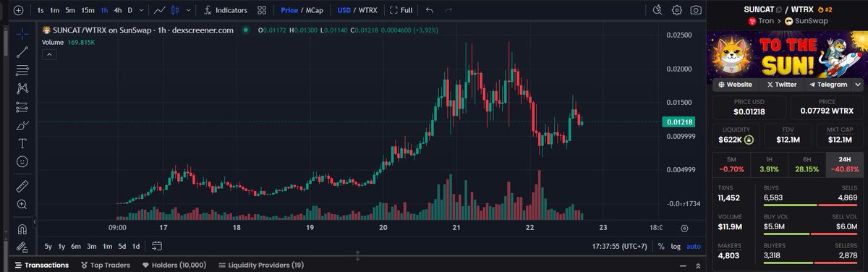Screen dimensions: 868x272
Task: Open the Liquidity Providers (19) tab
Action: 261,265
